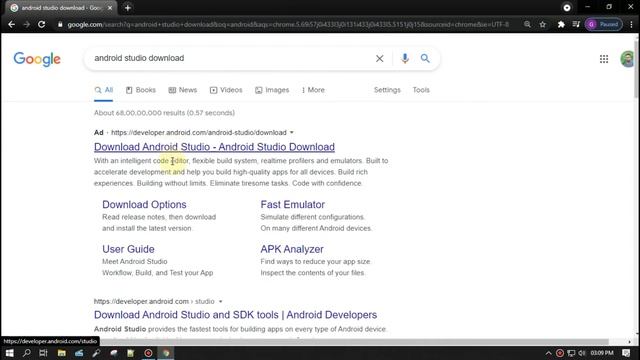Click inside the android studio download search field
This screenshot has height=360, width=640.
click(231, 58)
